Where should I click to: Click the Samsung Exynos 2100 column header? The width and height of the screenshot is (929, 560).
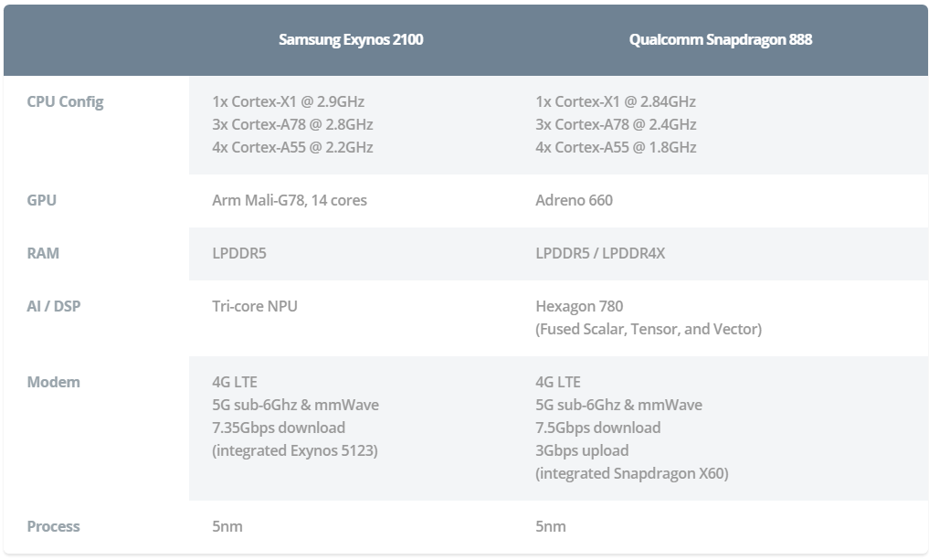[351, 39]
